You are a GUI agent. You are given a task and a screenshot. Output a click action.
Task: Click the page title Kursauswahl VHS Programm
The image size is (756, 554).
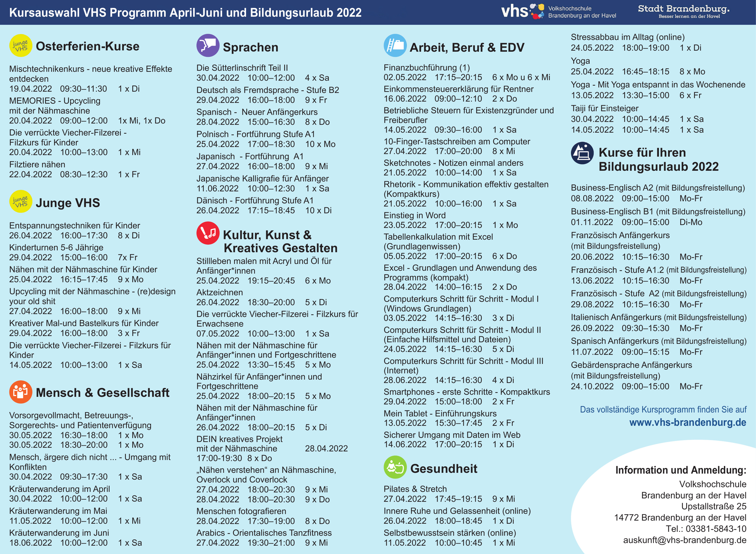(x=185, y=13)
